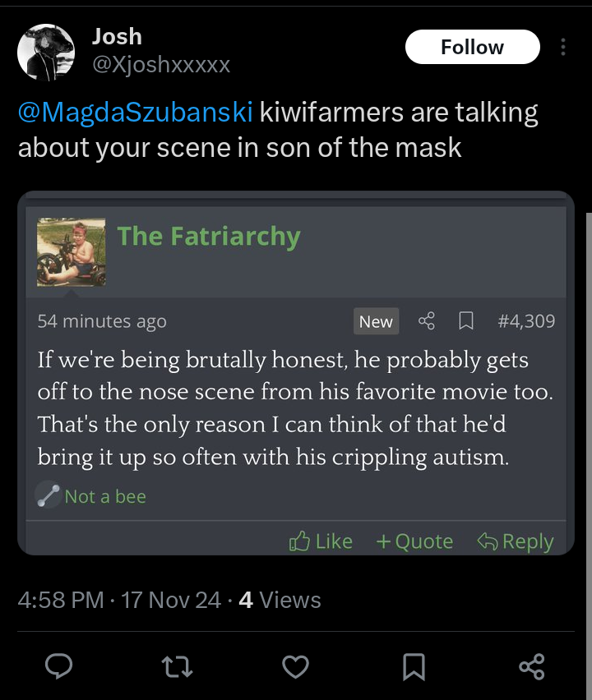This screenshot has height=700, width=592.
Task: Click the @Xjoshxxxxx handle
Action: pyautogui.click(x=161, y=64)
